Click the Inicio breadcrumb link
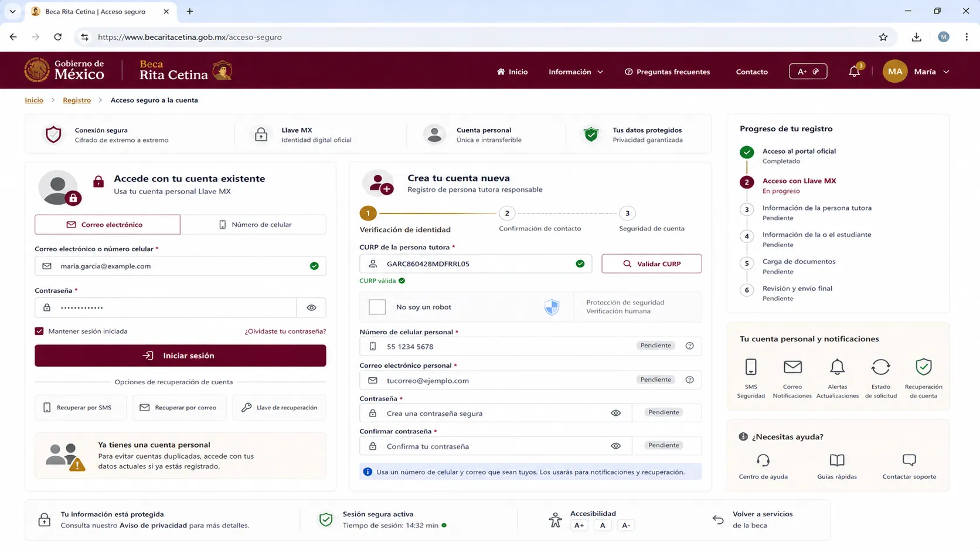The width and height of the screenshot is (980, 552). tap(34, 100)
